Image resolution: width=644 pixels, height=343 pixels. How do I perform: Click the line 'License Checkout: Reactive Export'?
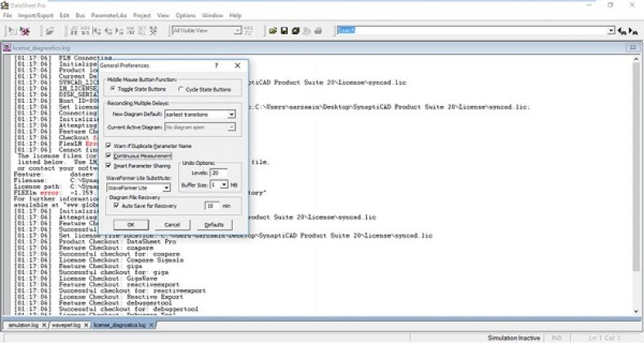point(121,296)
